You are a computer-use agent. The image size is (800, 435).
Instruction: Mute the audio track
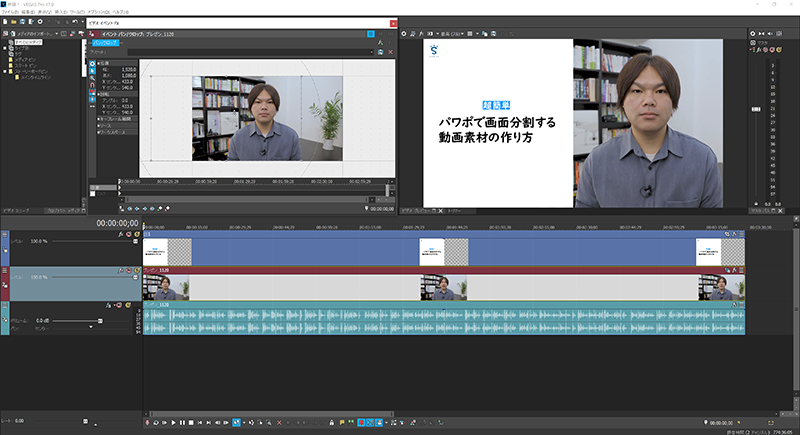tap(119, 305)
